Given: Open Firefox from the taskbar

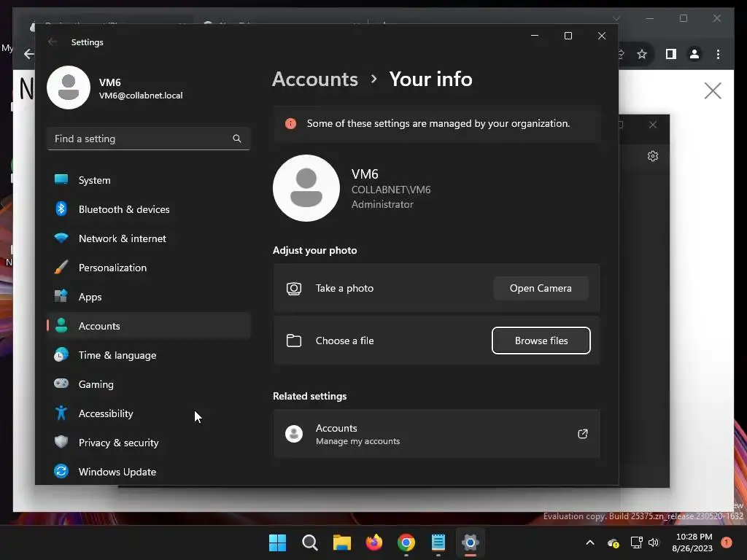Looking at the screenshot, I should [374, 542].
